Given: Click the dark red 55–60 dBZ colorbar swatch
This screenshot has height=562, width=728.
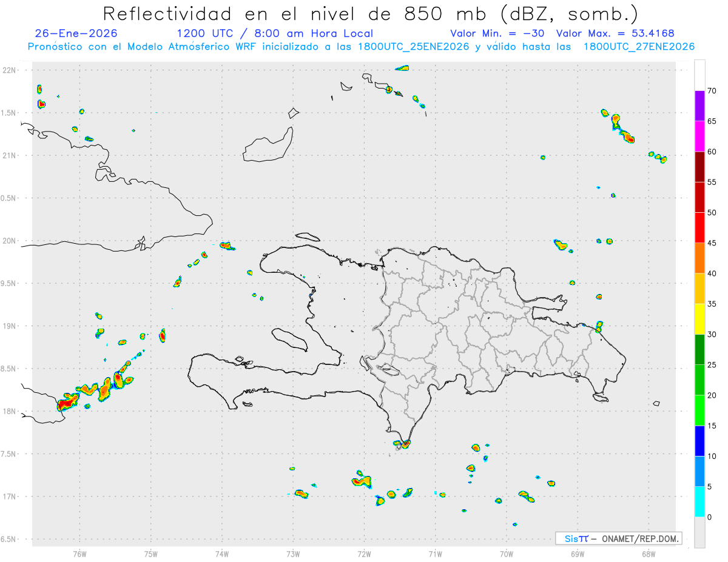Looking at the screenshot, I should [x=699, y=167].
